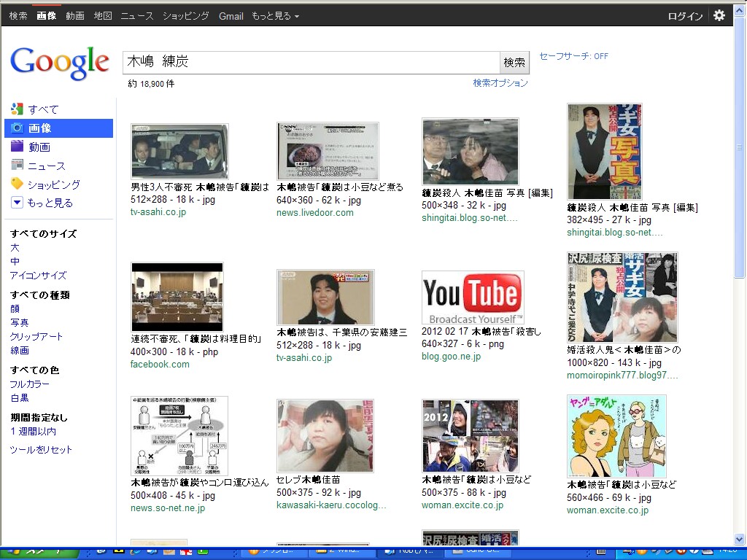Screen dimensions: 747x560
Task: Open the 動画 video filter icon
Action: 17,147
